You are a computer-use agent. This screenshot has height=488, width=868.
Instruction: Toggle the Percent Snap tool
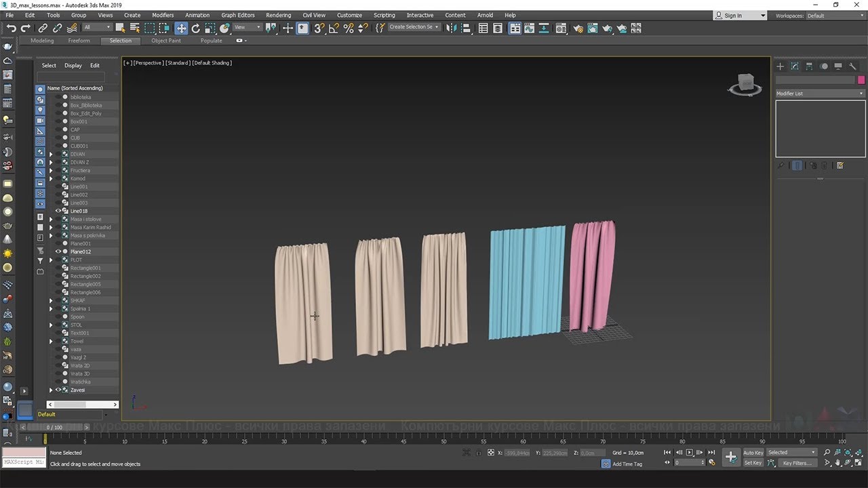coord(349,28)
